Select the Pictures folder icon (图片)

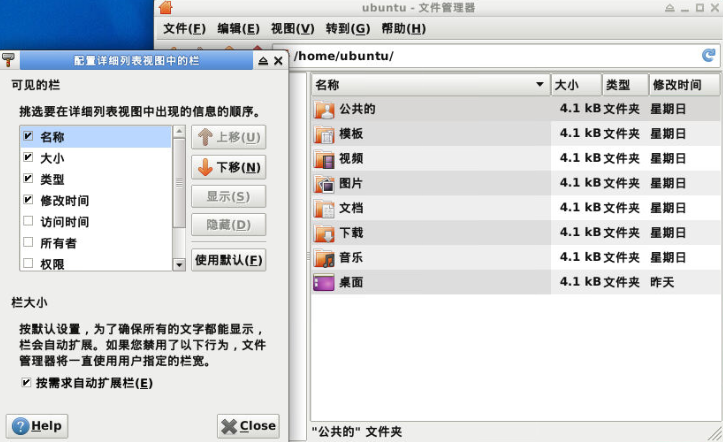pos(324,184)
